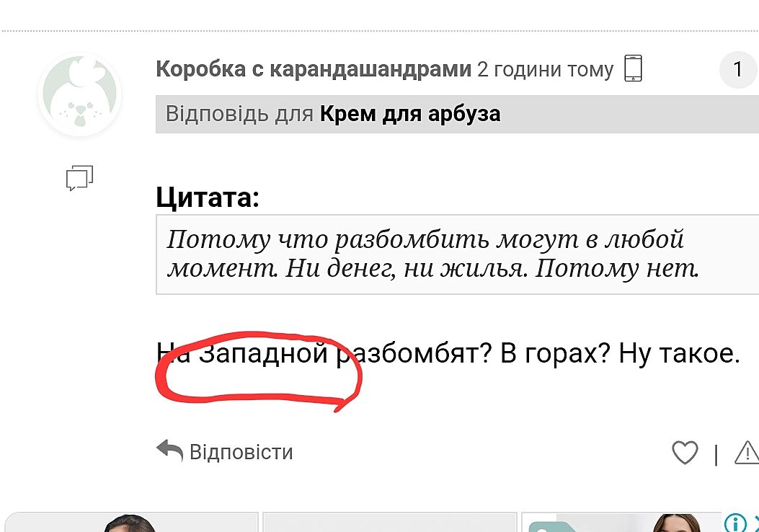759x532 pixels.
Task: Open the middle advertisement banner
Action: tap(390, 523)
